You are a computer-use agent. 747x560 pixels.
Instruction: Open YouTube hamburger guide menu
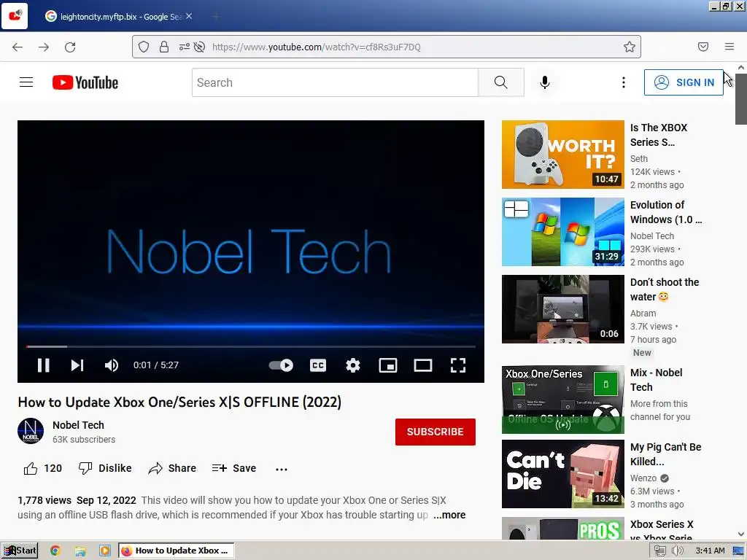pos(26,82)
